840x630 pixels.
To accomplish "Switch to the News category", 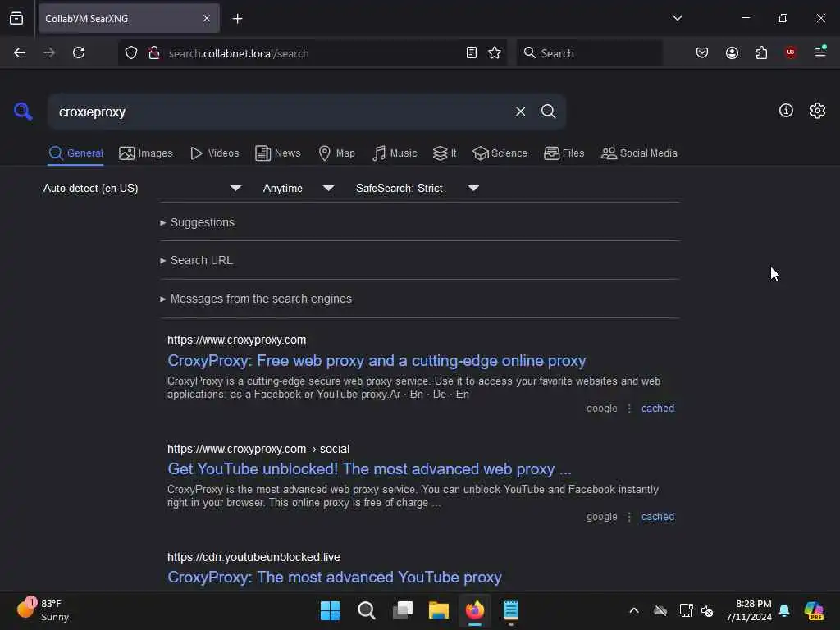I will pos(277,153).
